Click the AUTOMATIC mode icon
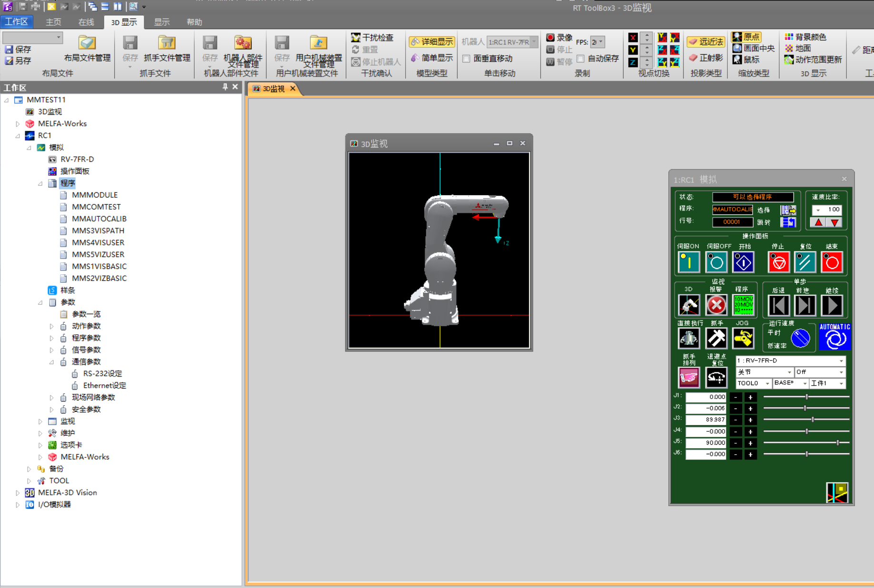Image resolution: width=874 pixels, height=588 pixels. [x=834, y=337]
